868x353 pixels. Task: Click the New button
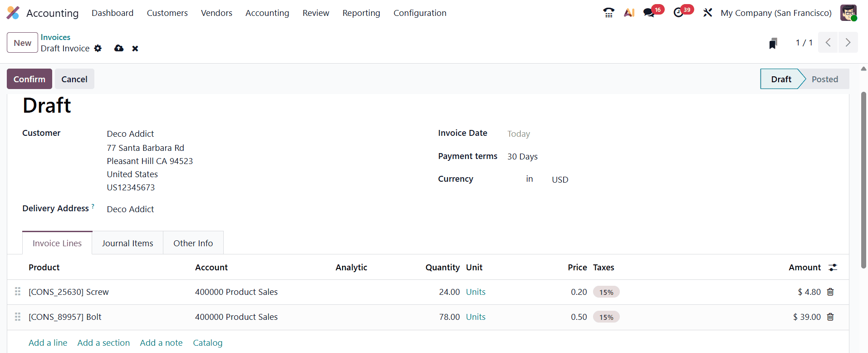click(22, 43)
